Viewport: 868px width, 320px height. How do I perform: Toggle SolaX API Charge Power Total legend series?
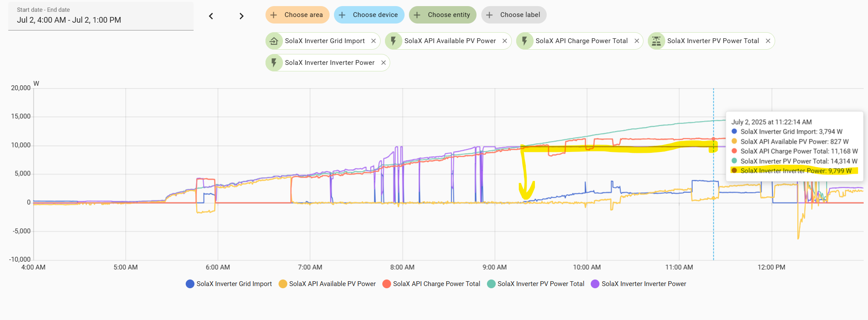431,284
